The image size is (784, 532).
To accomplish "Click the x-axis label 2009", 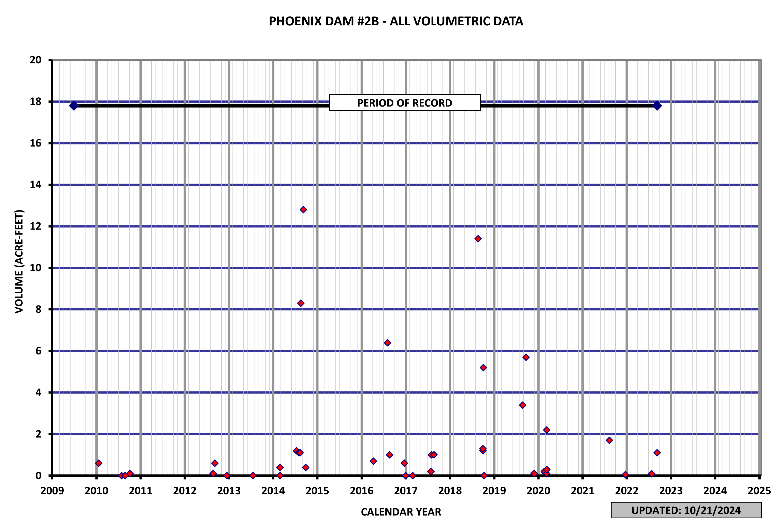I will coord(52,490).
